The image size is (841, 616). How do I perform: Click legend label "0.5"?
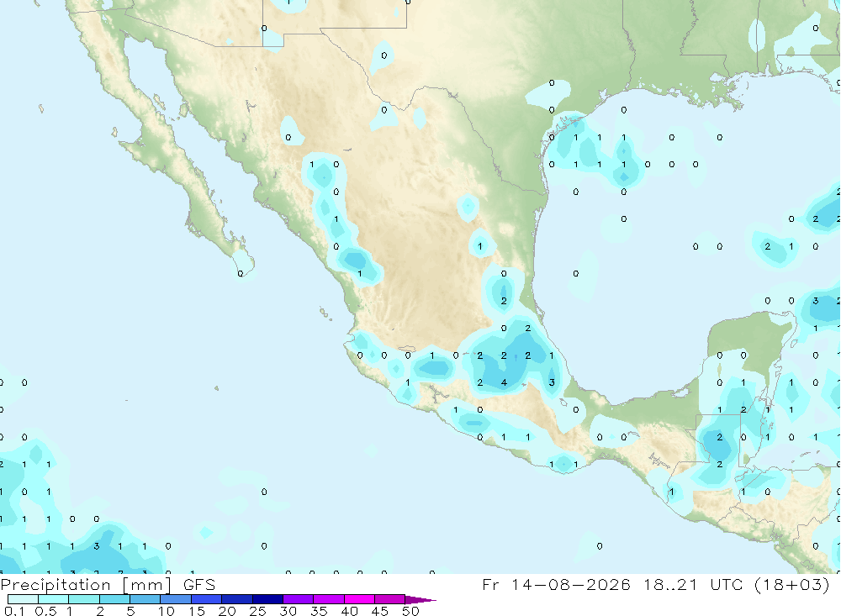click(x=45, y=611)
